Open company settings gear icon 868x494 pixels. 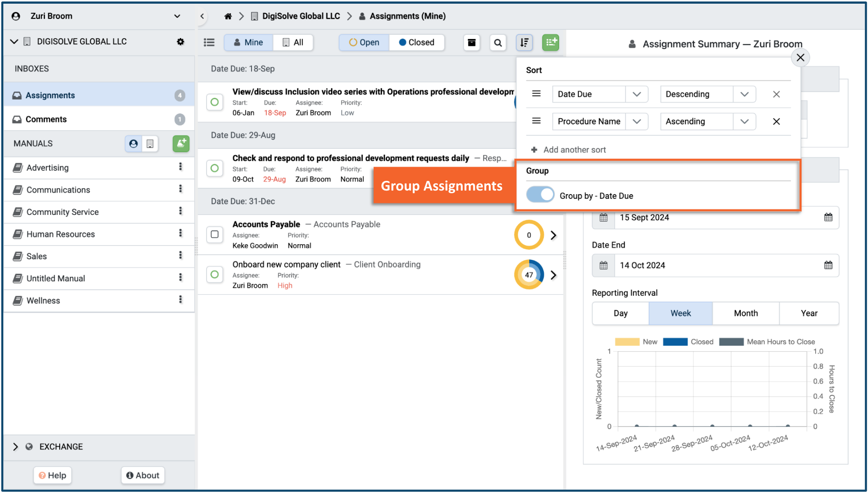click(180, 41)
